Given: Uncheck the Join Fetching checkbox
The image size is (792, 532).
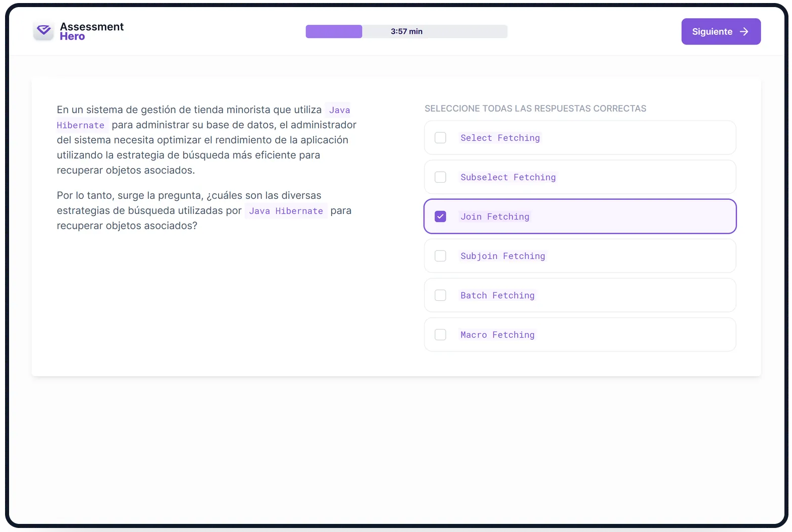Looking at the screenshot, I should pos(440,217).
